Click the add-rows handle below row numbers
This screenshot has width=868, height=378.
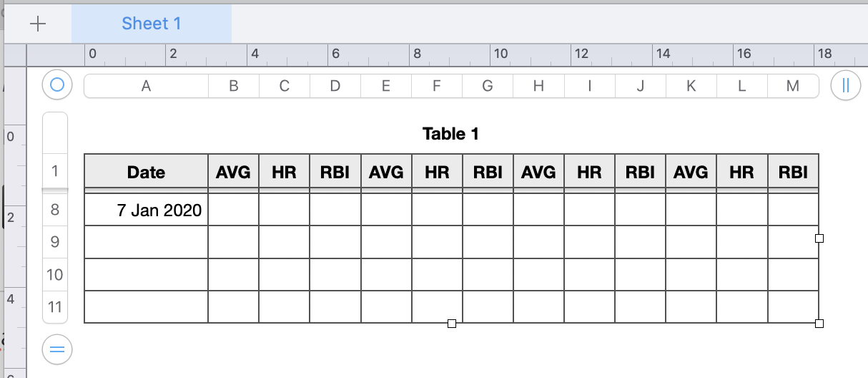(57, 350)
